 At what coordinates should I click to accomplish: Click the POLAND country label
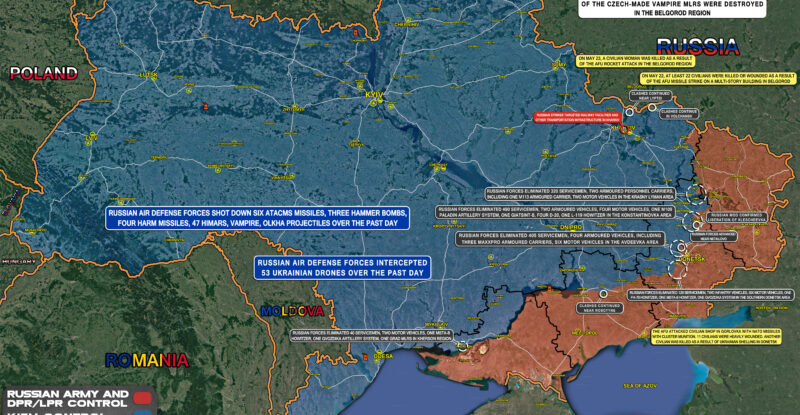click(x=42, y=73)
